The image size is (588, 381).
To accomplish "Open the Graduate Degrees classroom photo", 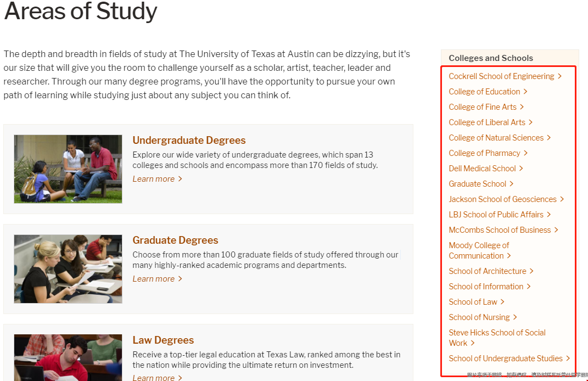I will coord(68,269).
